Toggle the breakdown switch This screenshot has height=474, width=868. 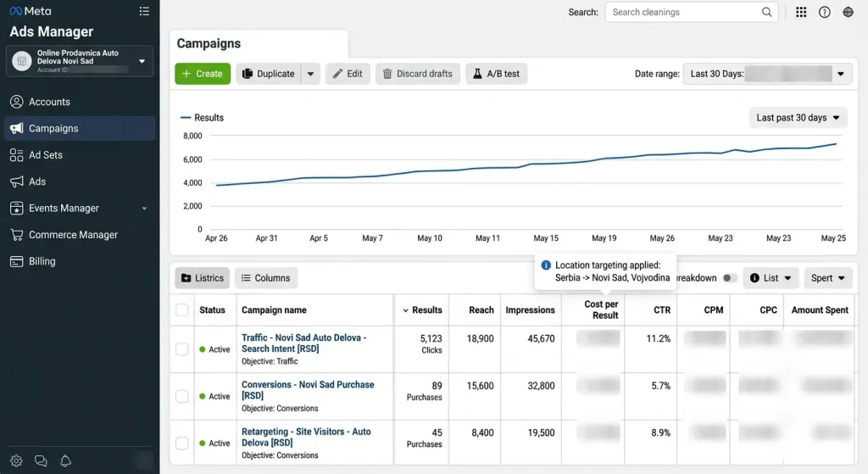tap(730, 278)
